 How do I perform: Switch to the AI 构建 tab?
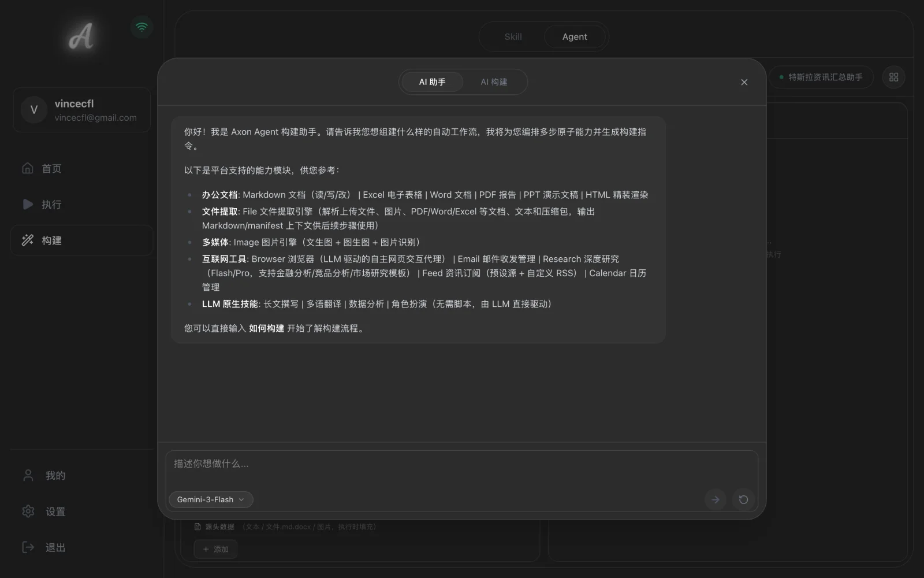494,82
